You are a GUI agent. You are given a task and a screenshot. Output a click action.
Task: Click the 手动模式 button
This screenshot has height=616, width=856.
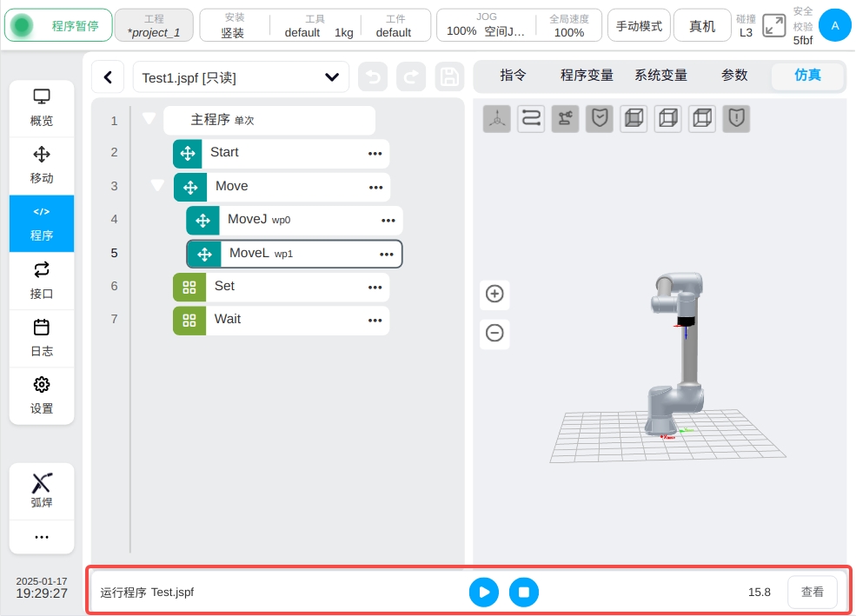(639, 26)
